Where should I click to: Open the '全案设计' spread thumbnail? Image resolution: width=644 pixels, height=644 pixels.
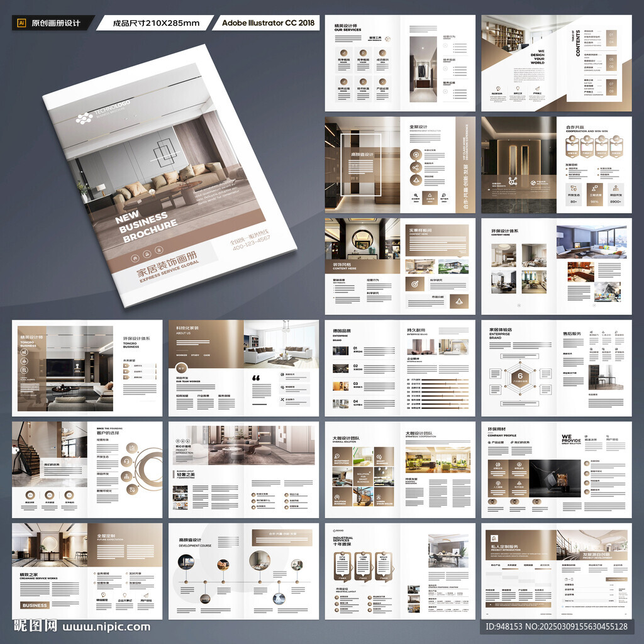400,165
